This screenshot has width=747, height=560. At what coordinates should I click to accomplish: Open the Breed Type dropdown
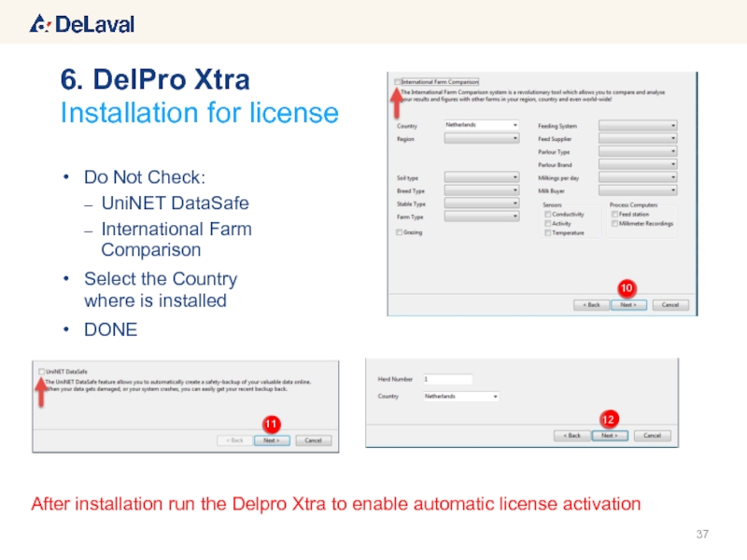(x=482, y=190)
